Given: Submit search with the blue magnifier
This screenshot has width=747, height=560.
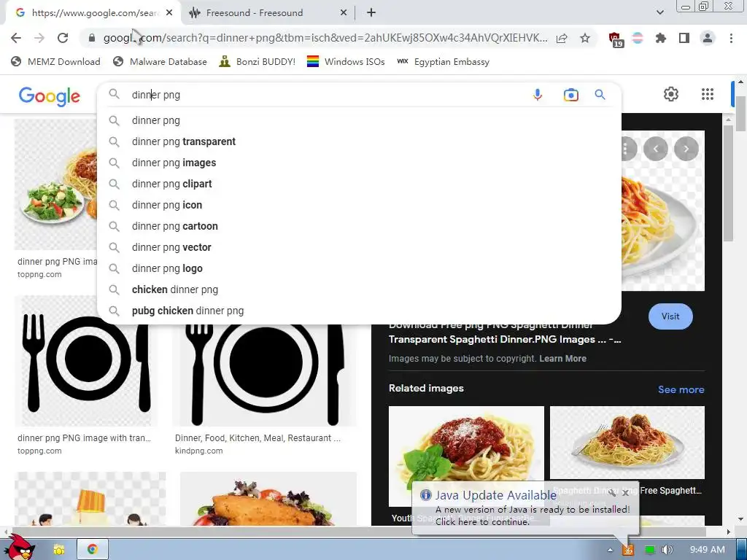Looking at the screenshot, I should tap(600, 95).
